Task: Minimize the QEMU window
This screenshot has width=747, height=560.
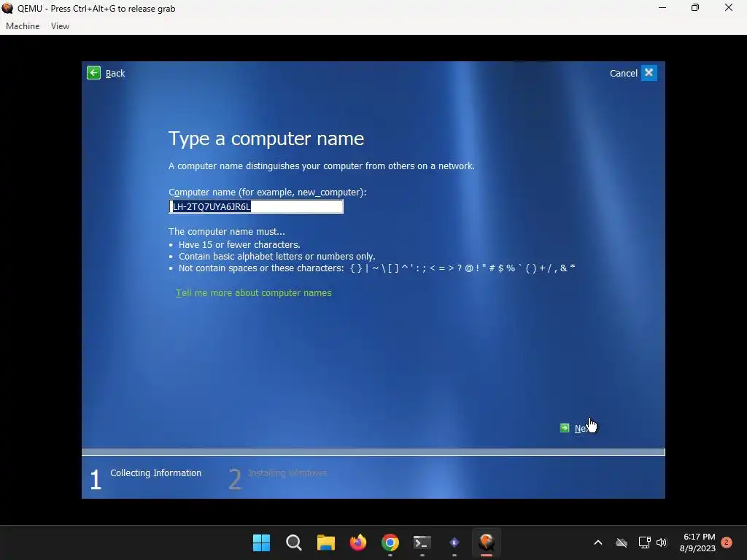Action: [662, 7]
